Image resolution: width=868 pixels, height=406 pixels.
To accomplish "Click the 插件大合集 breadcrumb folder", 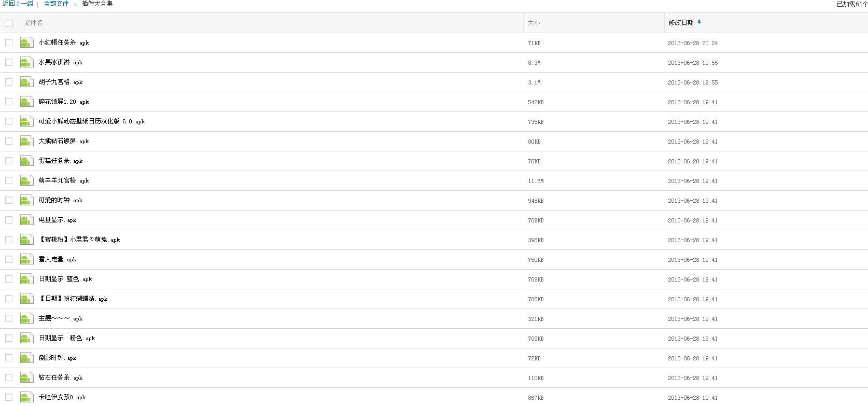I will (97, 4).
